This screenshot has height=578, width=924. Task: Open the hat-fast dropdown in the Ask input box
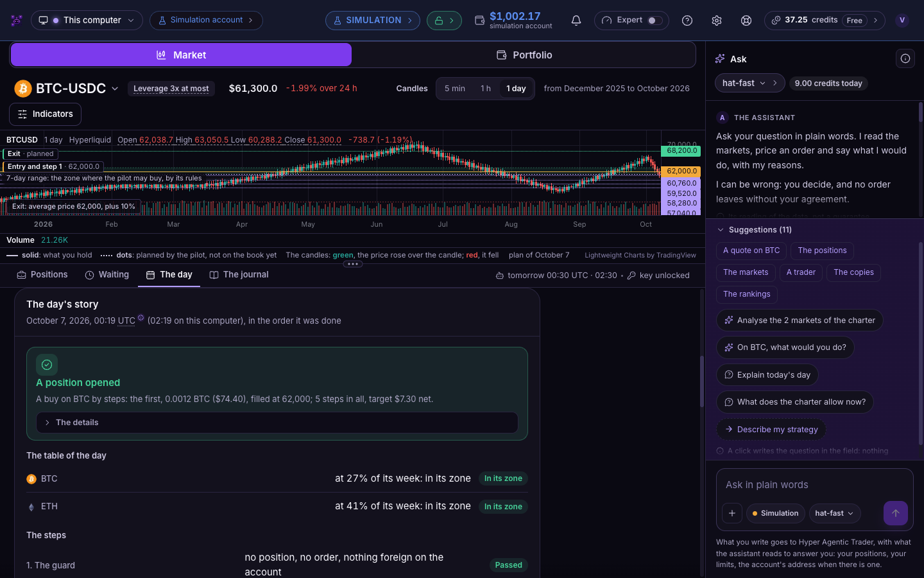click(835, 513)
